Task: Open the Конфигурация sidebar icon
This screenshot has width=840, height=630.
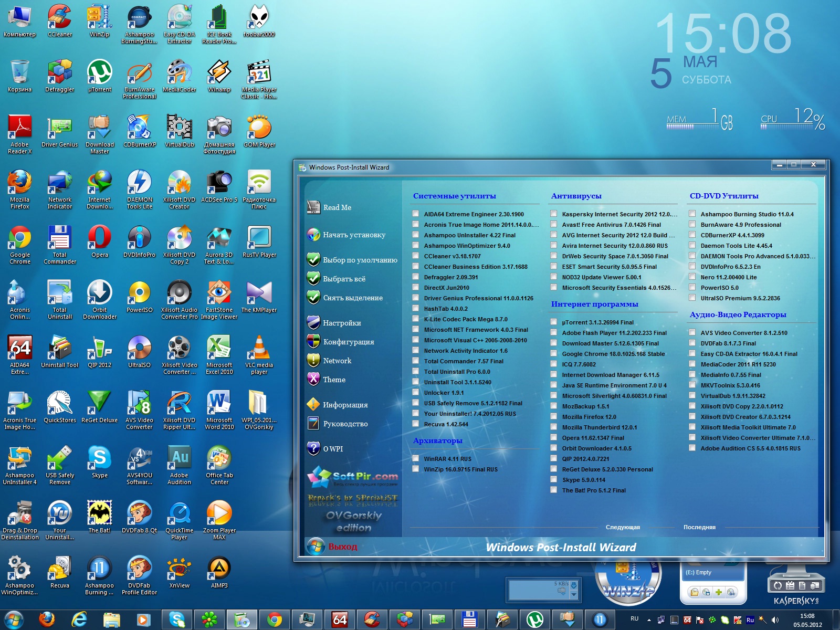Action: [x=345, y=342]
